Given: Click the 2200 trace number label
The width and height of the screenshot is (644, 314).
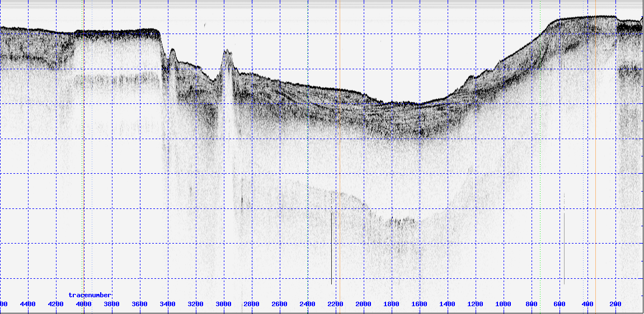Looking at the screenshot, I should pyautogui.click(x=335, y=304).
